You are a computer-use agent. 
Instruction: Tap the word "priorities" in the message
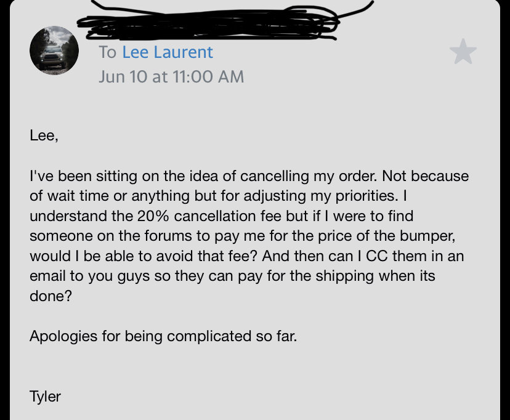tap(365, 196)
